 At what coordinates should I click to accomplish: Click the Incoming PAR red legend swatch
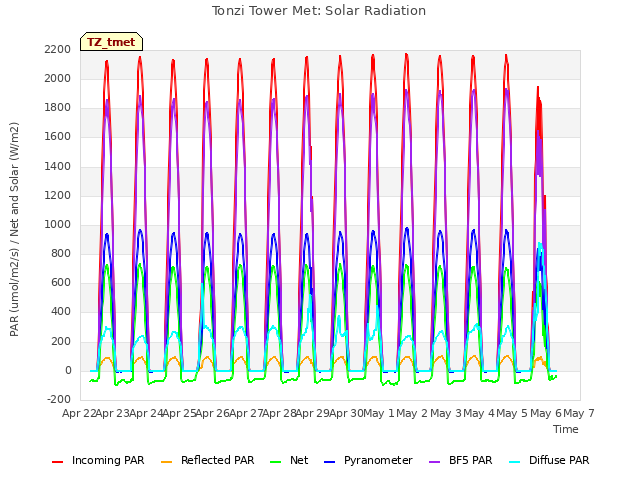click(x=58, y=462)
